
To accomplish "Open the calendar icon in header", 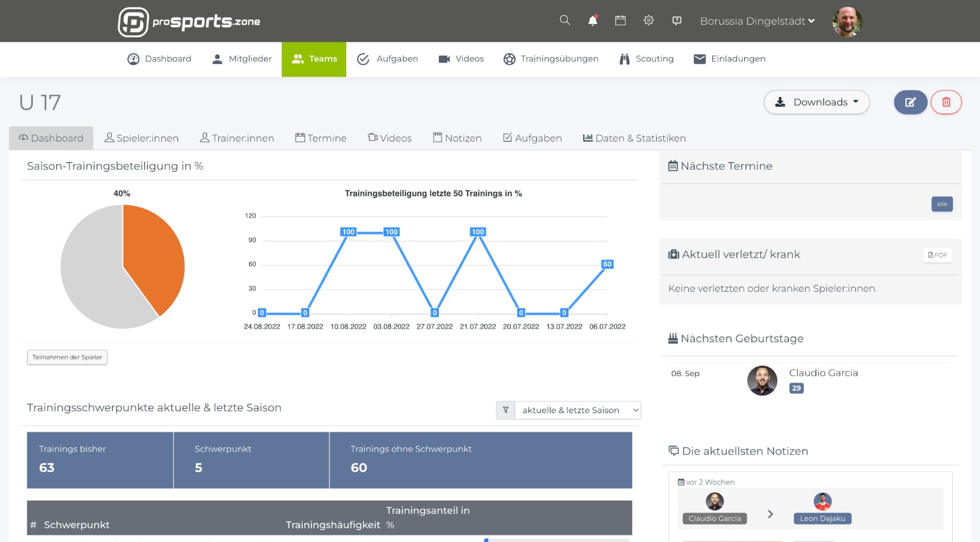I will point(620,21).
